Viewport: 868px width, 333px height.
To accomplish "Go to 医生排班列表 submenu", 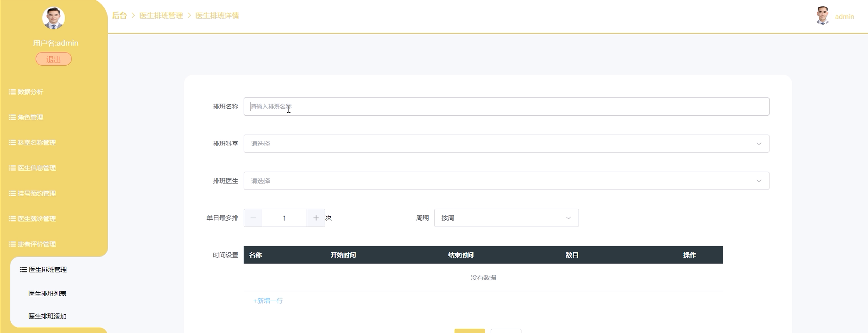I will click(47, 293).
